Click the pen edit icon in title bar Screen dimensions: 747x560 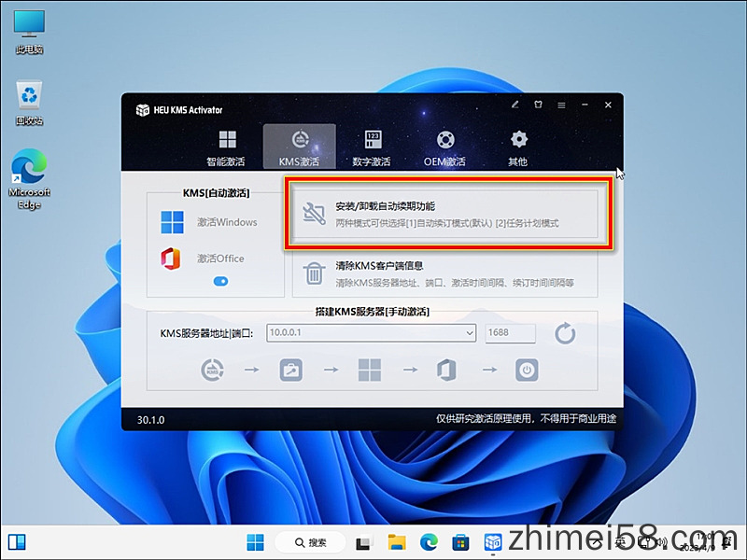click(515, 105)
